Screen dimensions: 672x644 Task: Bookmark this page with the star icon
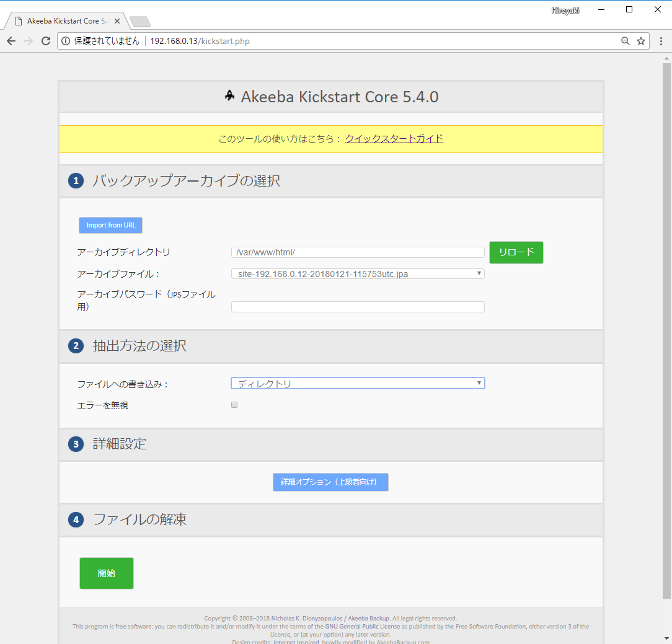[641, 41]
